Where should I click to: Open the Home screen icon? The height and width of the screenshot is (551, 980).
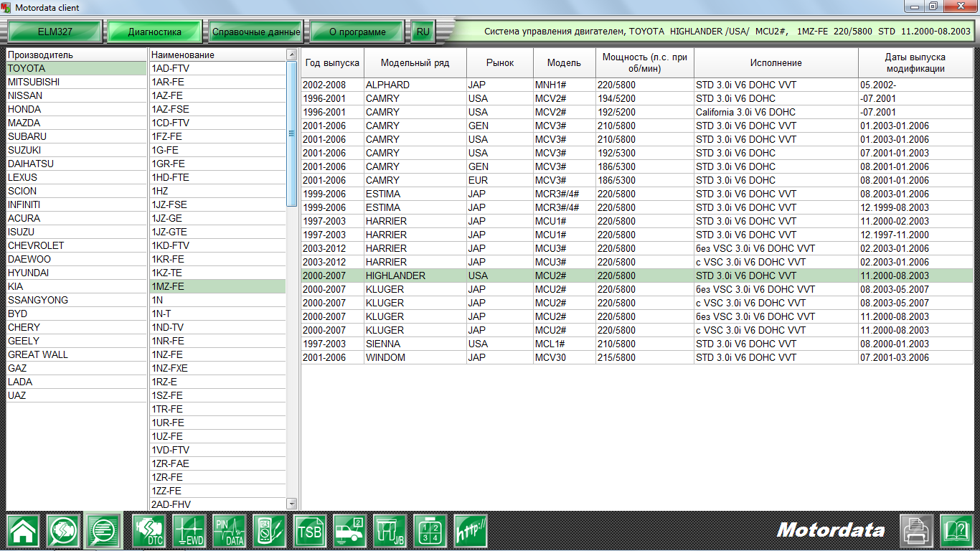click(24, 531)
